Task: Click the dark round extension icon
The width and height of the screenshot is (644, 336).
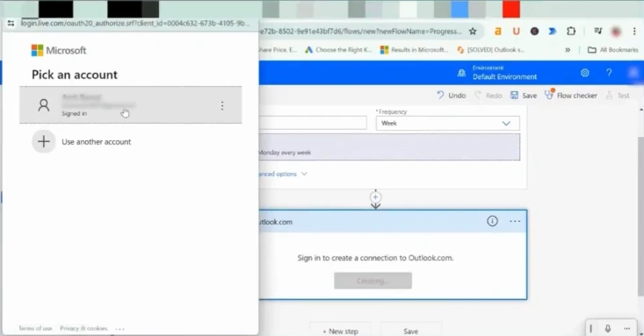Action: click(534, 32)
